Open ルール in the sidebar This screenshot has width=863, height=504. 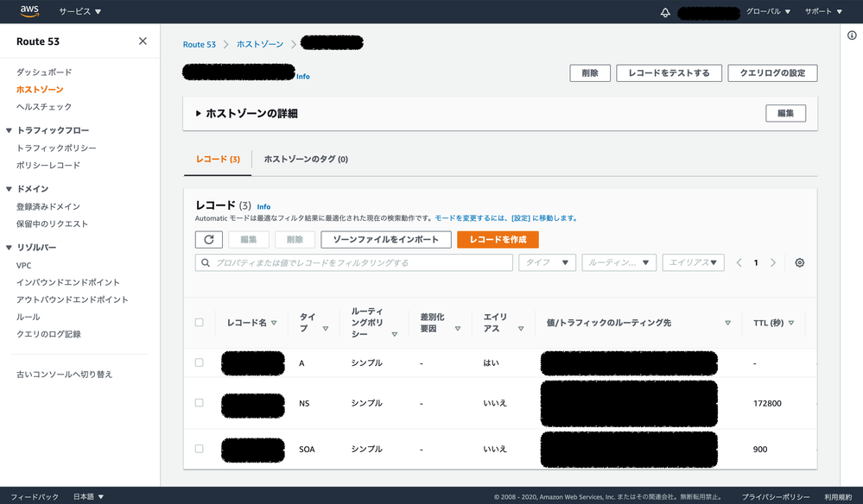click(28, 317)
